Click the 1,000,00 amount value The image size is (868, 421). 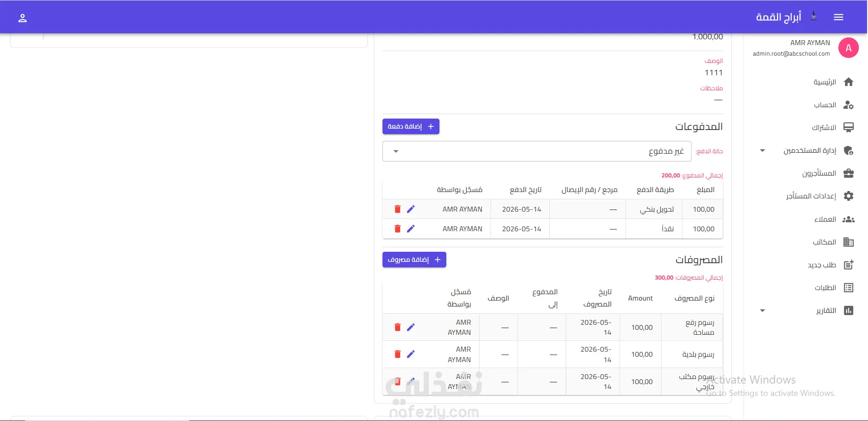(x=708, y=37)
